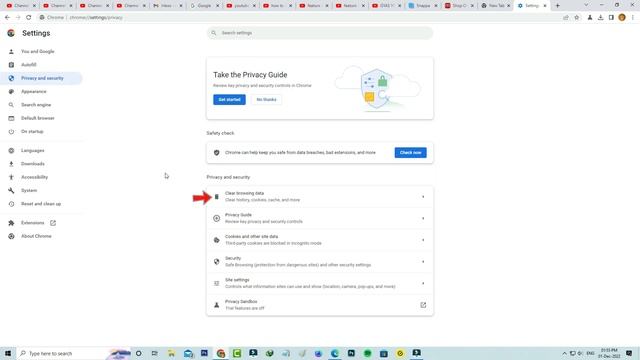Open System settings in the sidebar
This screenshot has height=360, width=640.
[29, 191]
